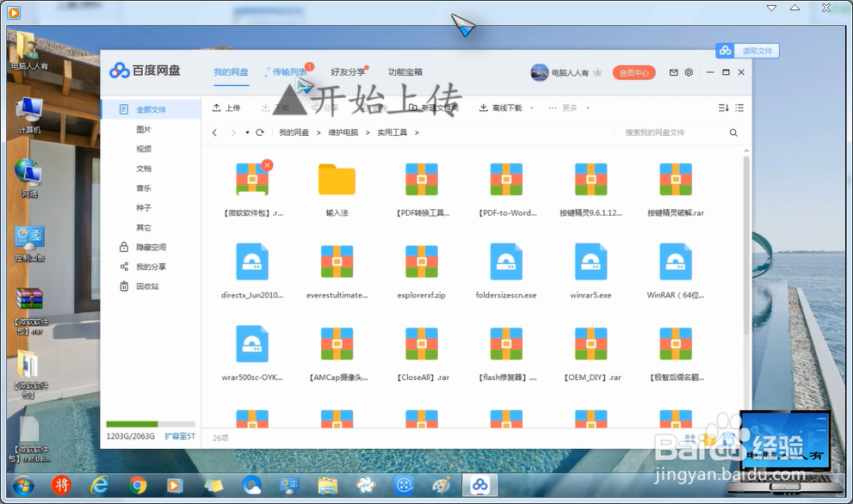The height and width of the screenshot is (504, 853).
Task: Select 图片 category in sidebar
Action: pyautogui.click(x=144, y=129)
